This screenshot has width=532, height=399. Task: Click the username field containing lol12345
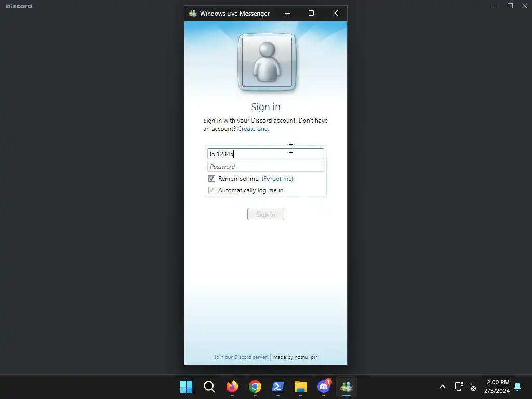point(265,154)
